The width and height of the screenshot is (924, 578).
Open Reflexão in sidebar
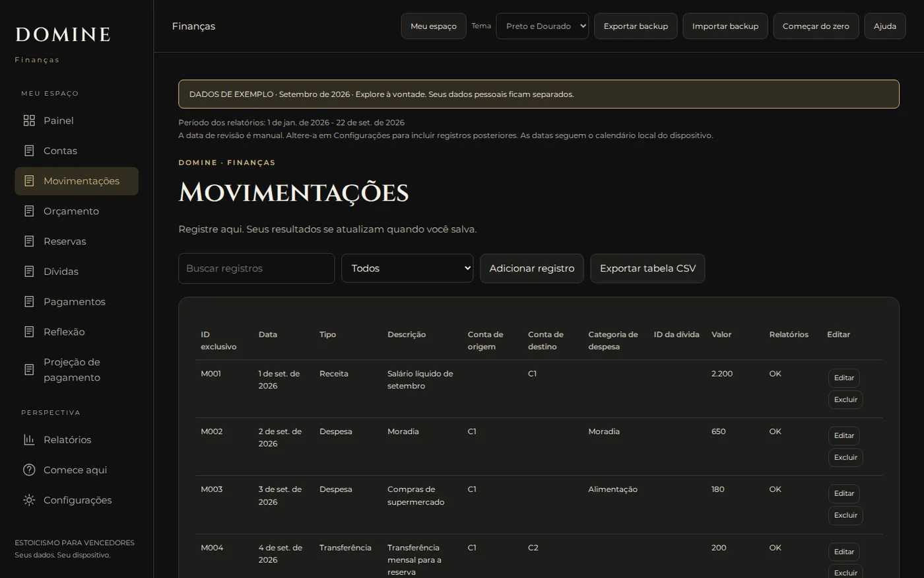pyautogui.click(x=77, y=332)
